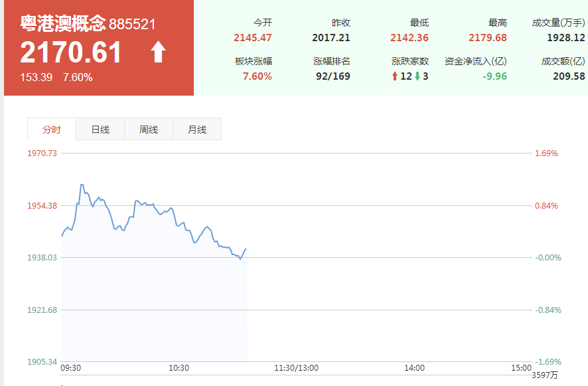This screenshot has width=588, height=386.
Task: Click the highest value 2179.68
Action: click(488, 38)
